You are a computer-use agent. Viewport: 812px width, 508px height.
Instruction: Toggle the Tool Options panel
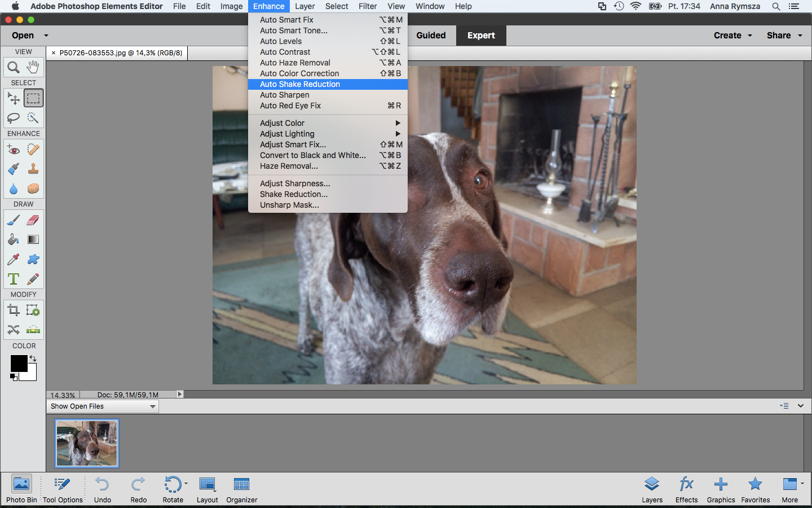(x=63, y=489)
